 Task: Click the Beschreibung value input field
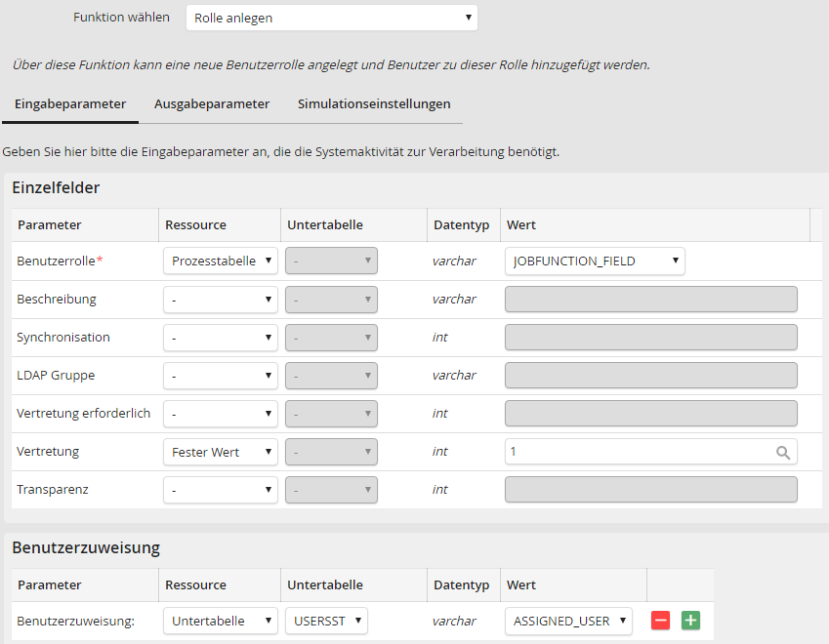pyautogui.click(x=650, y=300)
